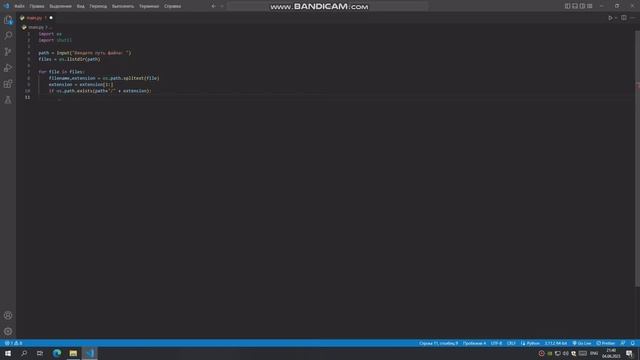The width and height of the screenshot is (640, 360).
Task: Select the main.py editor tab
Action: 35,18
